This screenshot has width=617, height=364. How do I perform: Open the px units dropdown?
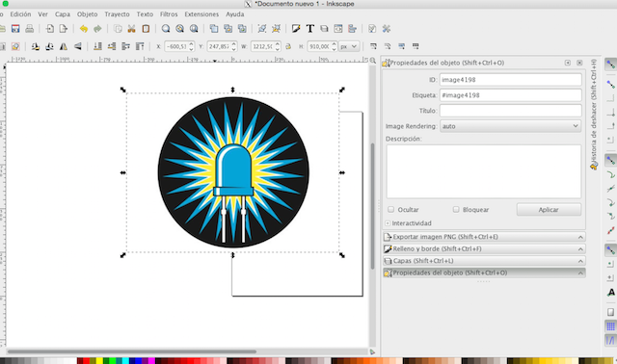349,46
